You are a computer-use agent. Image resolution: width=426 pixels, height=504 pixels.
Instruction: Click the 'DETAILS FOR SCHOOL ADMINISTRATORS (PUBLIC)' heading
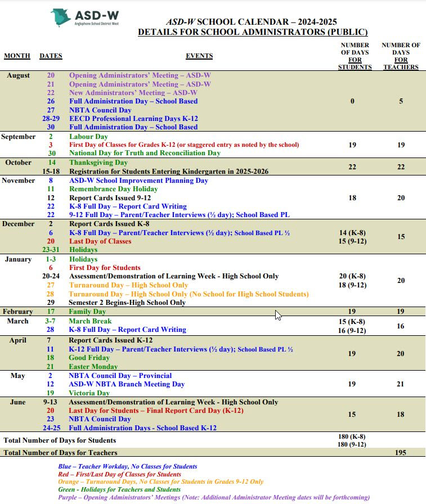point(253,32)
